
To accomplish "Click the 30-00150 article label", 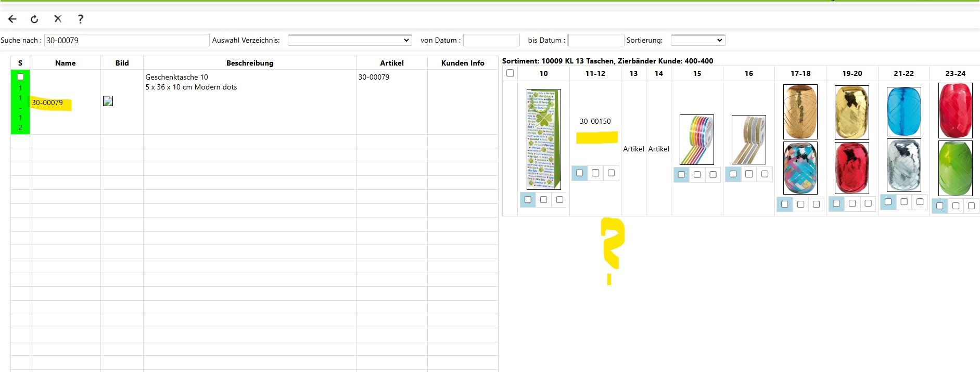I will [x=595, y=121].
